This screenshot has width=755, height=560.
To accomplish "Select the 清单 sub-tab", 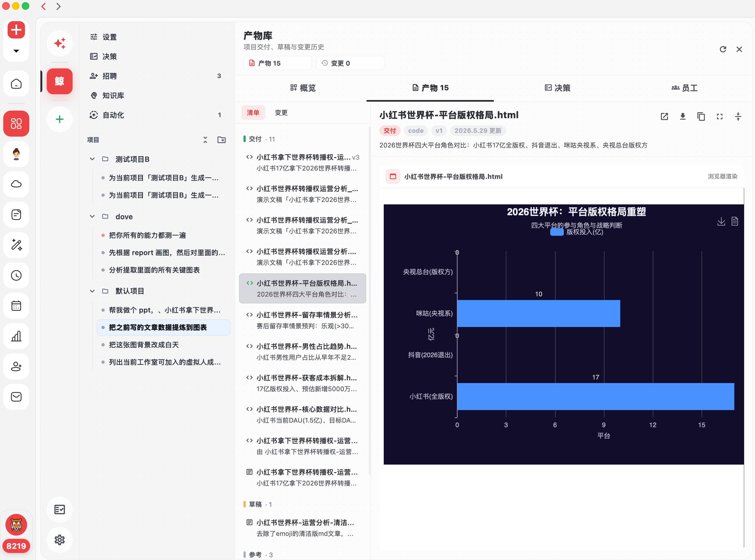I will click(x=253, y=112).
